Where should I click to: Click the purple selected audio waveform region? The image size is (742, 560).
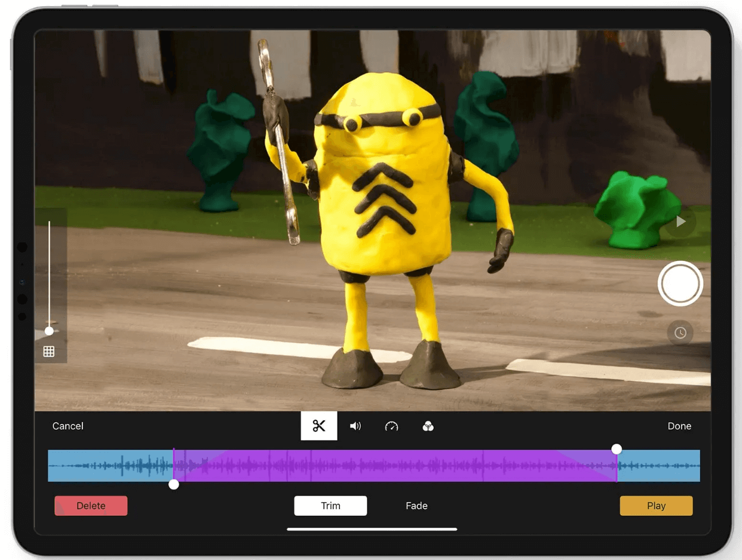click(395, 466)
